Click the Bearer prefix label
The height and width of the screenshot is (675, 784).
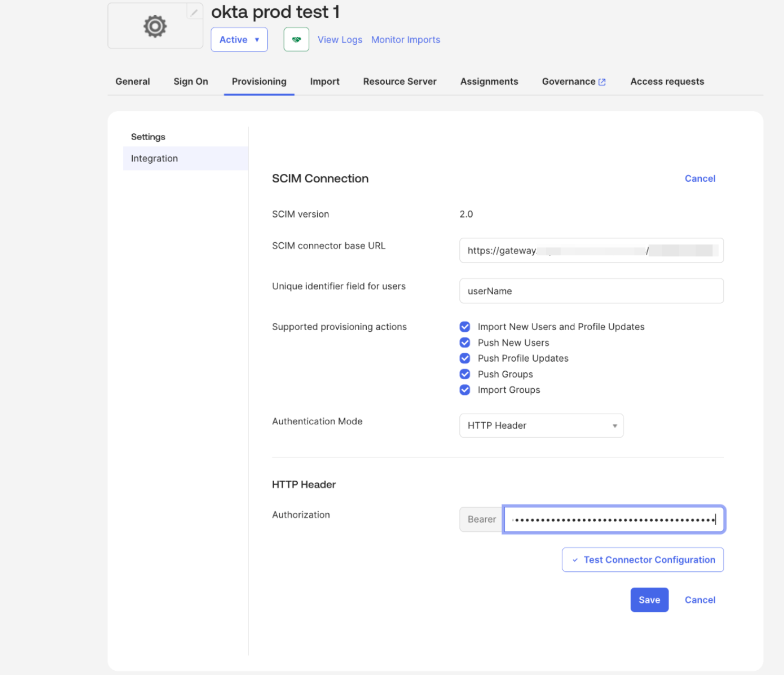pos(482,520)
